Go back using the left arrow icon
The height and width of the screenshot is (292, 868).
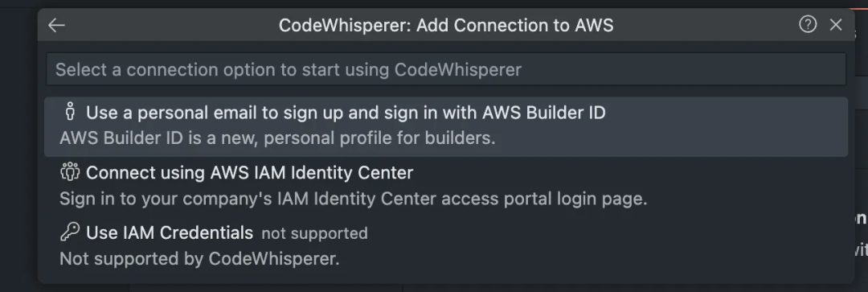pos(56,25)
